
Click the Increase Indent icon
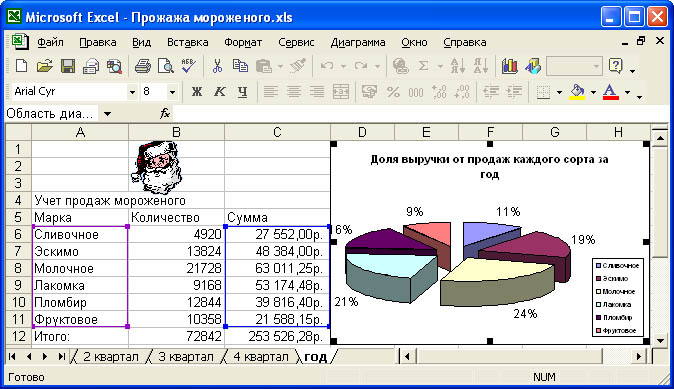coord(514,92)
